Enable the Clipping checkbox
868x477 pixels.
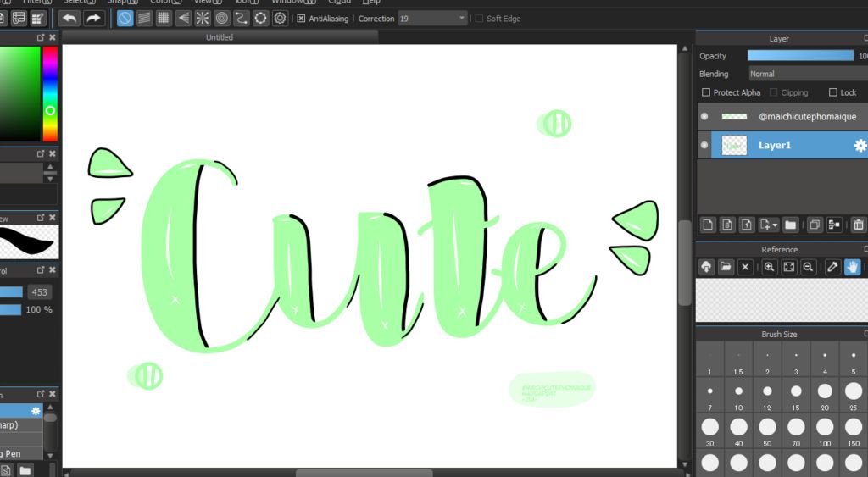point(774,92)
